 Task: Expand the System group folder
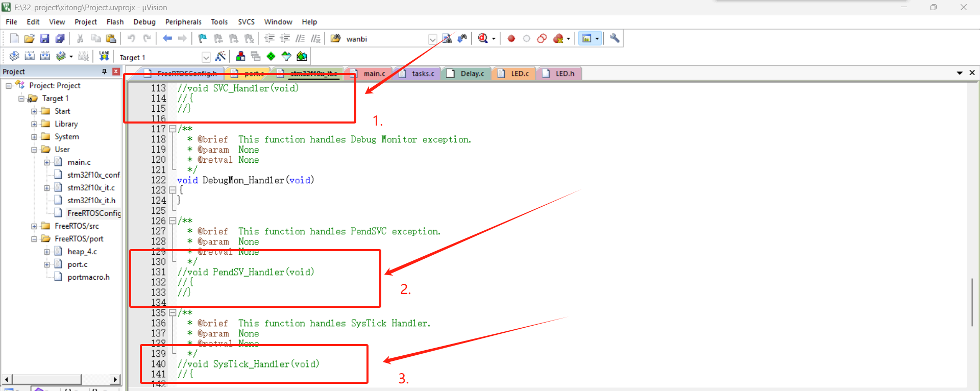34,137
